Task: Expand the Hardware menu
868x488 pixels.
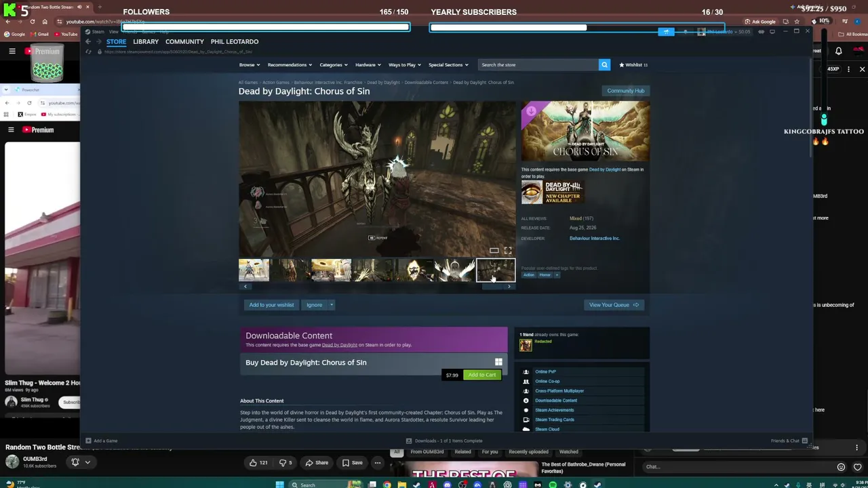Action: tap(368, 65)
